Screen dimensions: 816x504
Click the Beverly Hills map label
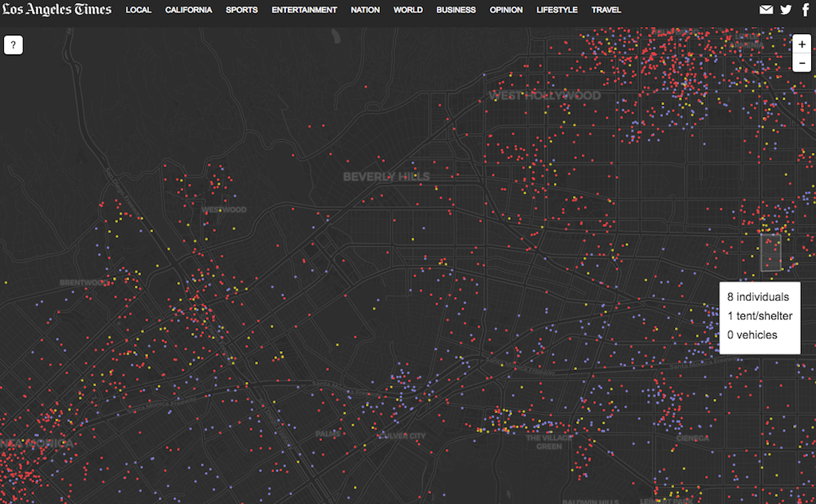click(x=386, y=177)
